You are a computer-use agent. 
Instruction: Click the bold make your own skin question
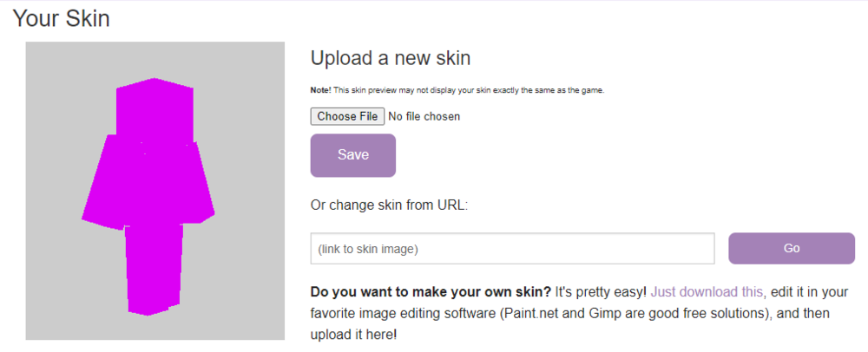(431, 292)
